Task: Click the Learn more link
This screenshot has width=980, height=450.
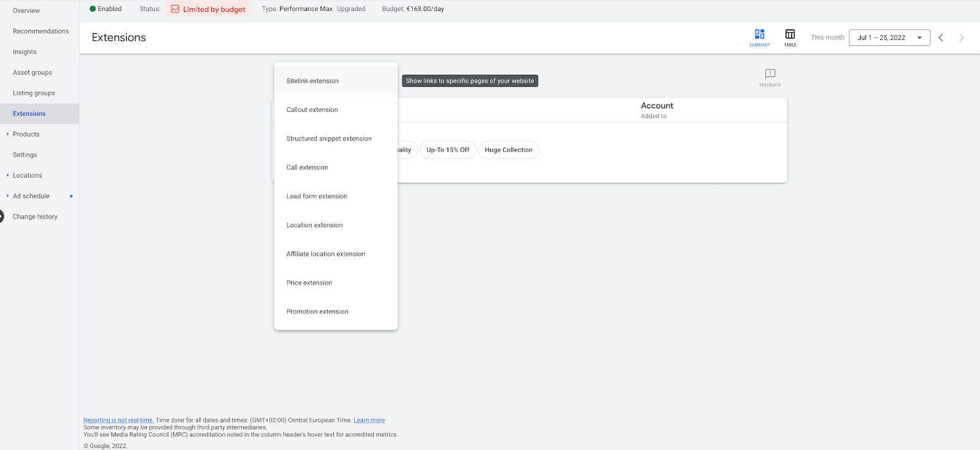Action: pyautogui.click(x=369, y=421)
